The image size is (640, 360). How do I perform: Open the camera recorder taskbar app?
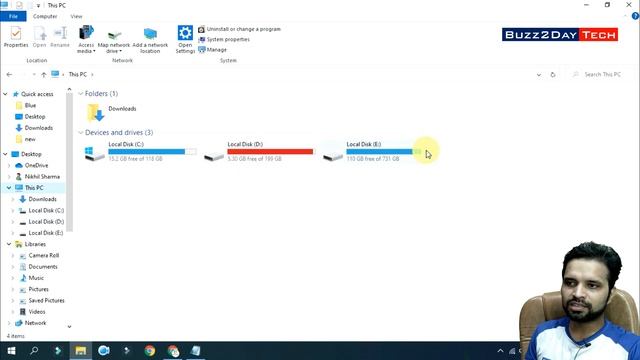(104, 351)
